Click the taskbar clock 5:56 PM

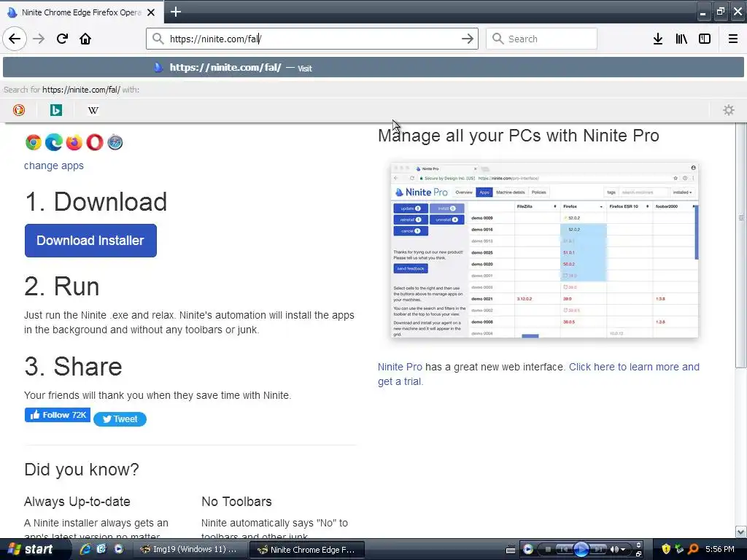720,549
